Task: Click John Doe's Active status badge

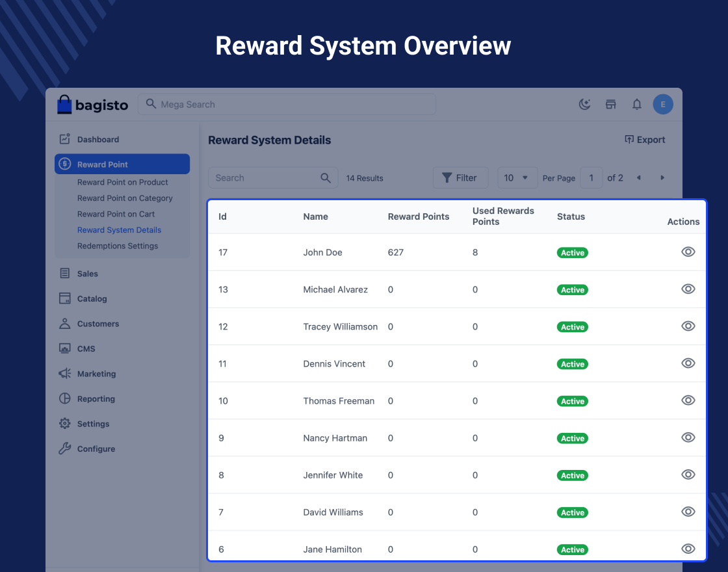Action: (573, 253)
